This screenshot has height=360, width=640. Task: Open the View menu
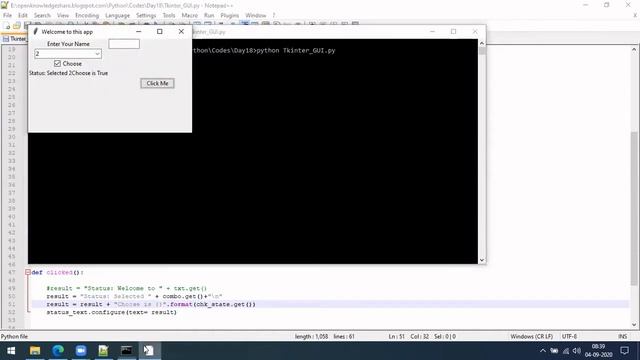63,16
